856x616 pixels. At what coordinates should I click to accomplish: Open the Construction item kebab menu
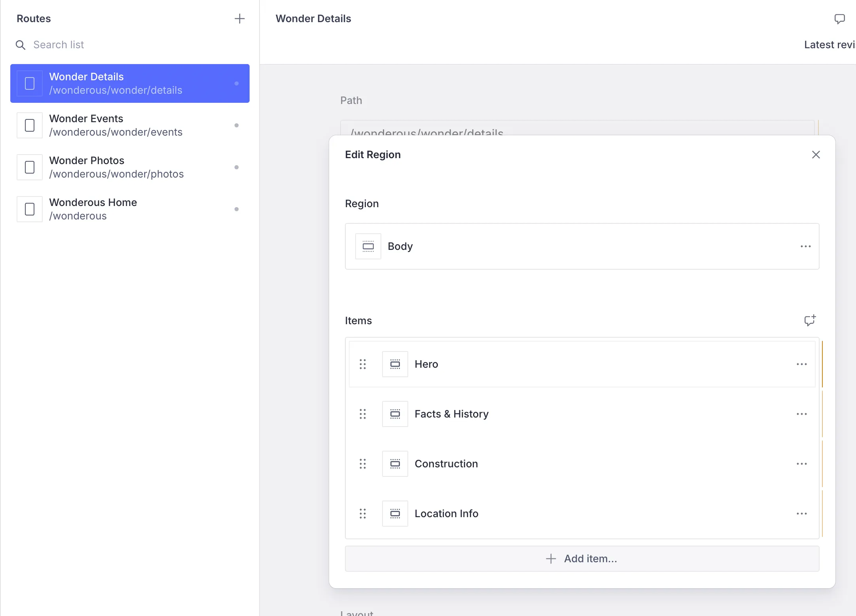[x=802, y=463]
